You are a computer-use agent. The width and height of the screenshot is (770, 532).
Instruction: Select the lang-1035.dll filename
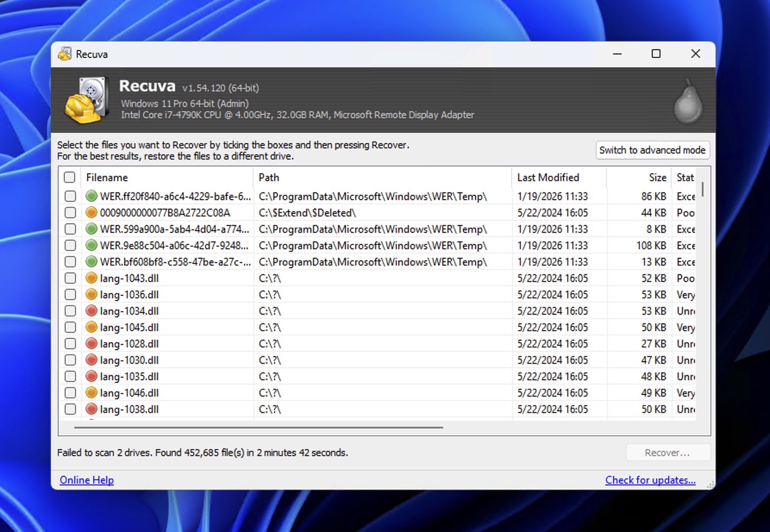(129, 376)
